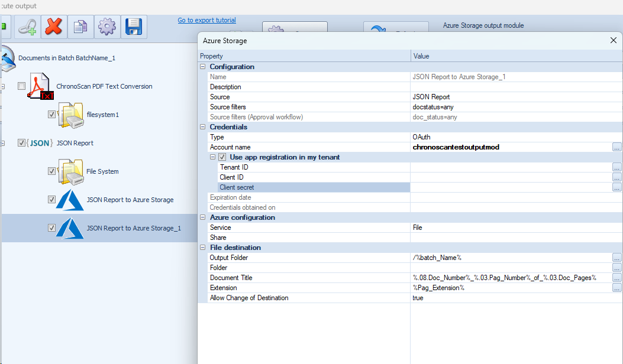Click ellipsis button for Account name
Image resolution: width=623 pixels, height=364 pixels.
(617, 147)
